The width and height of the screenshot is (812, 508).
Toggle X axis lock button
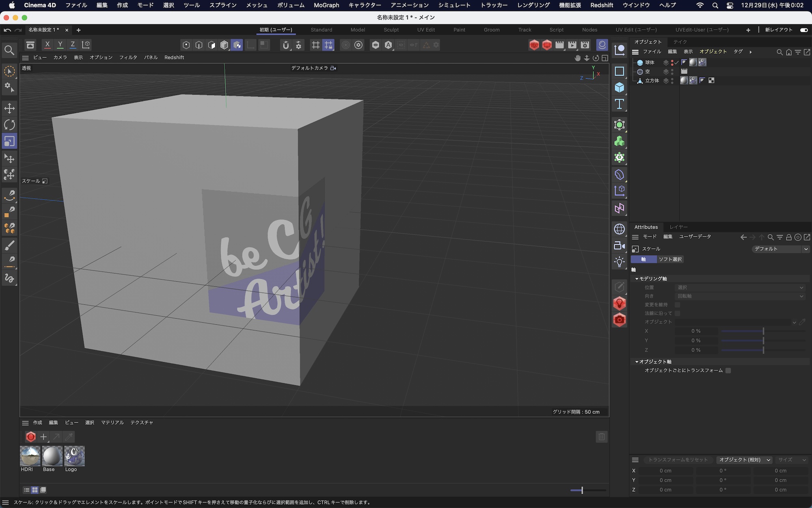coord(48,45)
